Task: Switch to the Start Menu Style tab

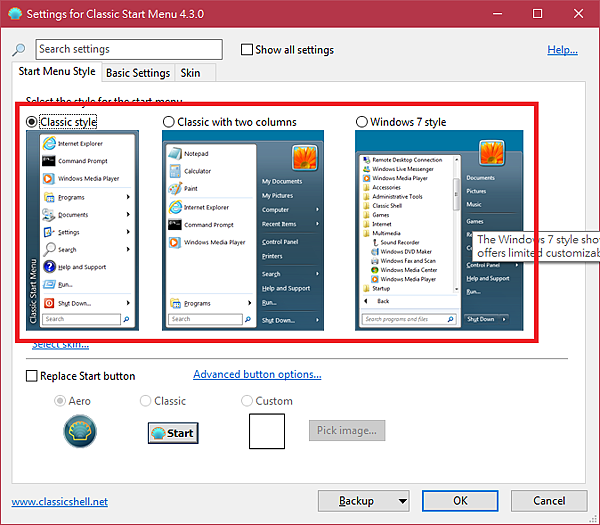Action: tap(57, 72)
